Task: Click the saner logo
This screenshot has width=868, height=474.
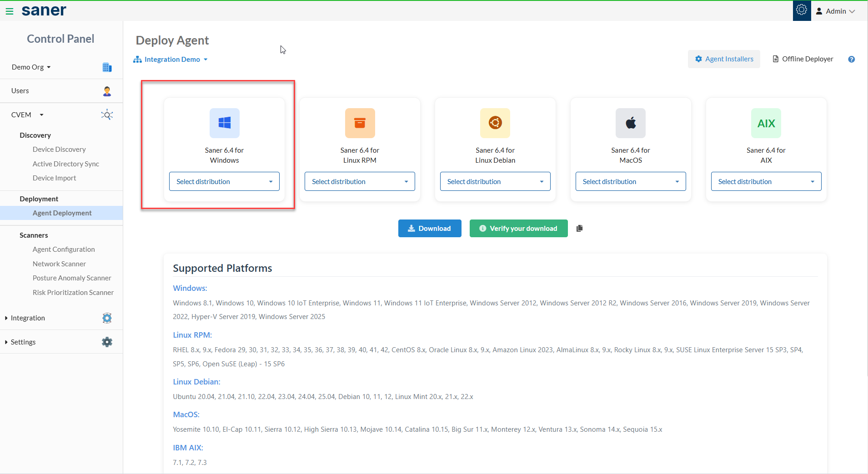Action: tap(44, 10)
